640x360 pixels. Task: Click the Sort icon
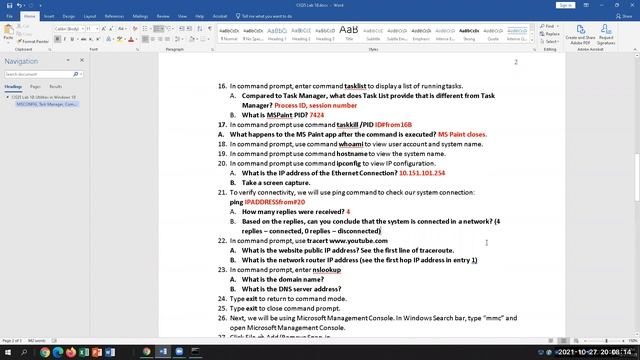(x=200, y=29)
